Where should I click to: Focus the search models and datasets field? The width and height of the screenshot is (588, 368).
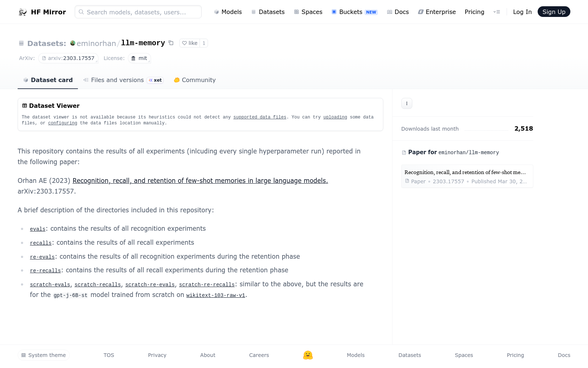coord(138,12)
